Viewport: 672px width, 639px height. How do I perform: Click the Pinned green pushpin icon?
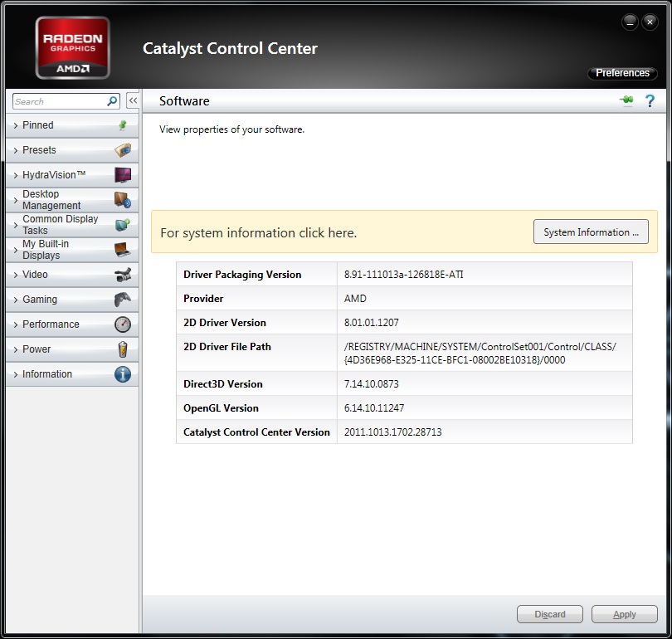(x=123, y=125)
